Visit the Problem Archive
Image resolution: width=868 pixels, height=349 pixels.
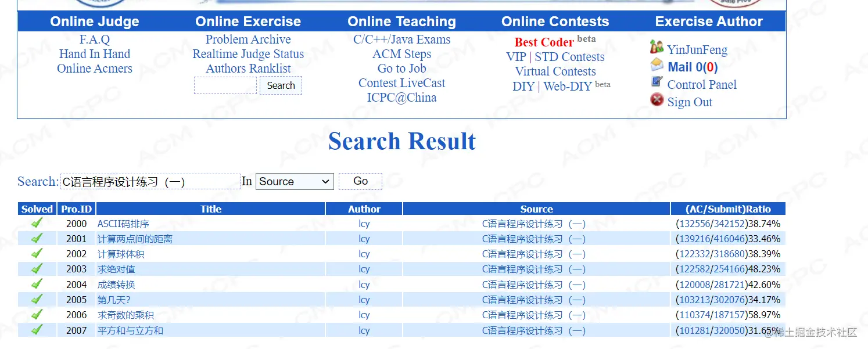tap(248, 39)
